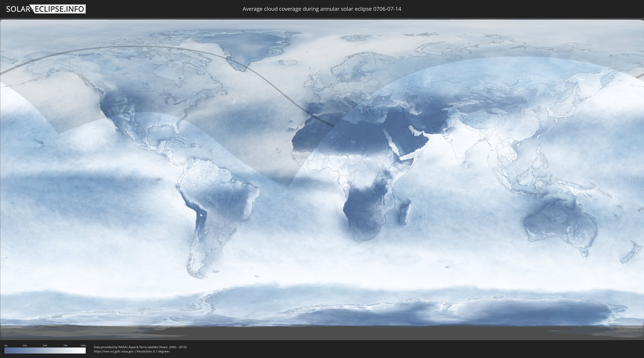The width and height of the screenshot is (644, 358).
Task: Click the 0% label on the legend
Action: click(x=6, y=345)
